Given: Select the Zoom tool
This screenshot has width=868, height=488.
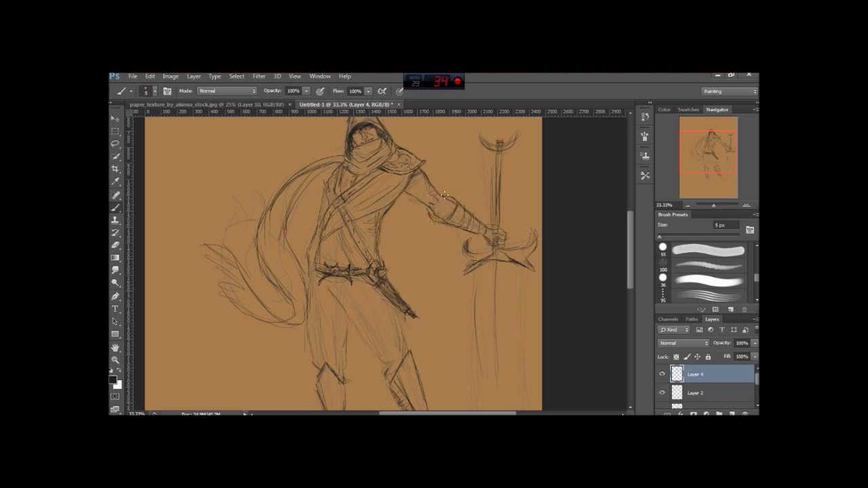Looking at the screenshot, I should click(115, 359).
